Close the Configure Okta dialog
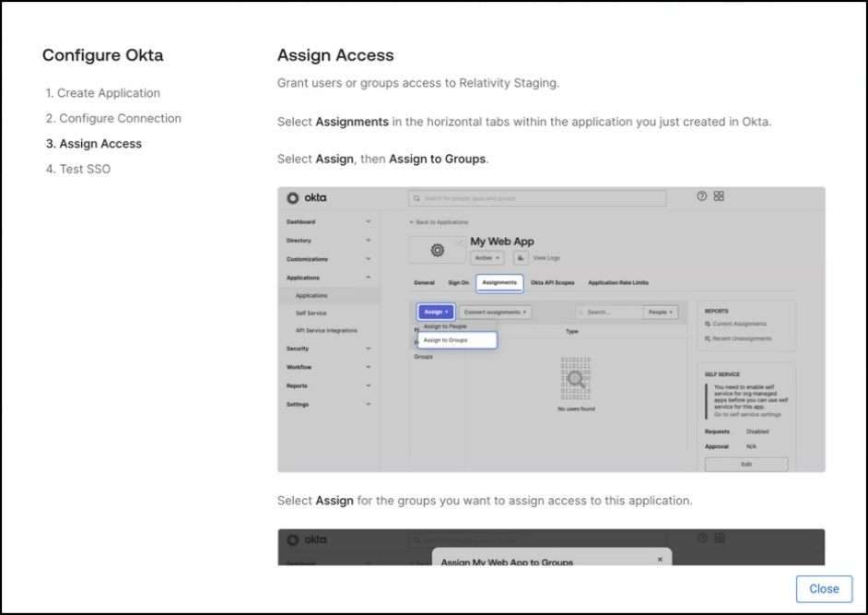This screenshot has height=615, width=868. [824, 589]
